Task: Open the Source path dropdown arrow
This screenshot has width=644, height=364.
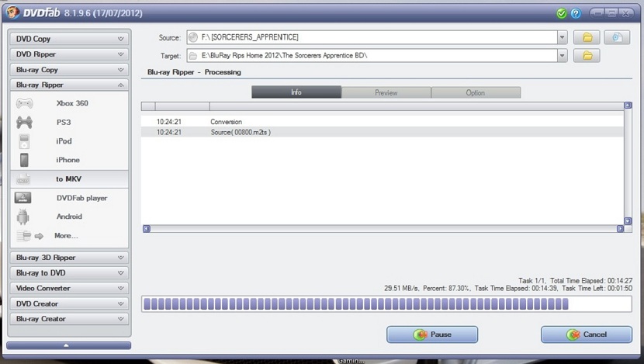Action: tap(563, 37)
